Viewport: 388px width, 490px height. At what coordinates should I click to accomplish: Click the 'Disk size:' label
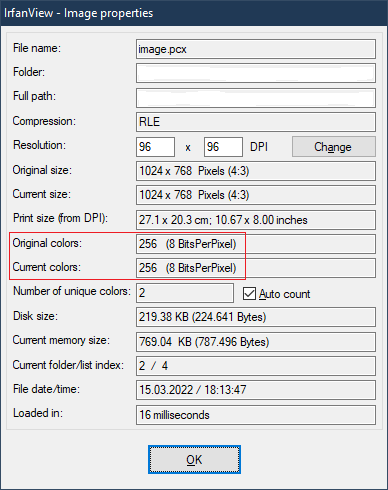tap(35, 316)
